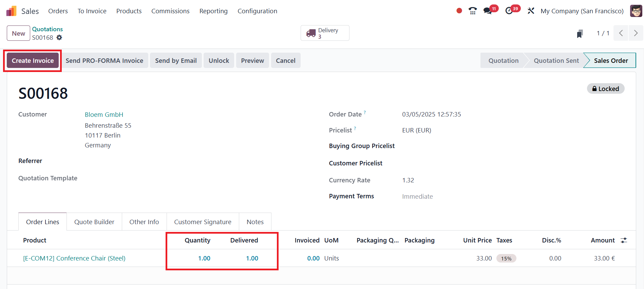The height and width of the screenshot is (289, 644).
Task: Open the Commissions menu
Action: 170,11
